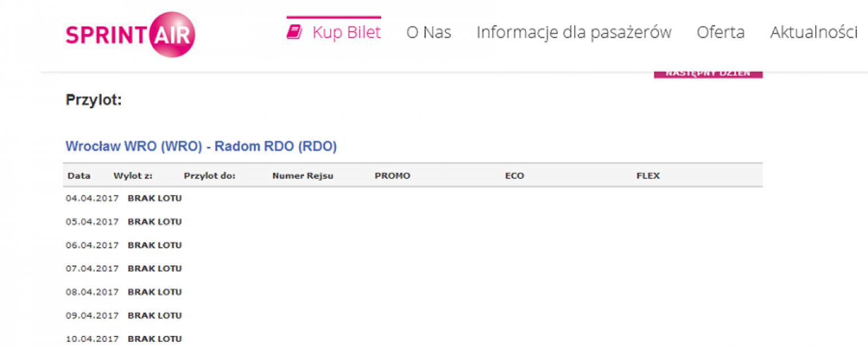
Task: Click the Przylot: section heading
Action: point(94,100)
